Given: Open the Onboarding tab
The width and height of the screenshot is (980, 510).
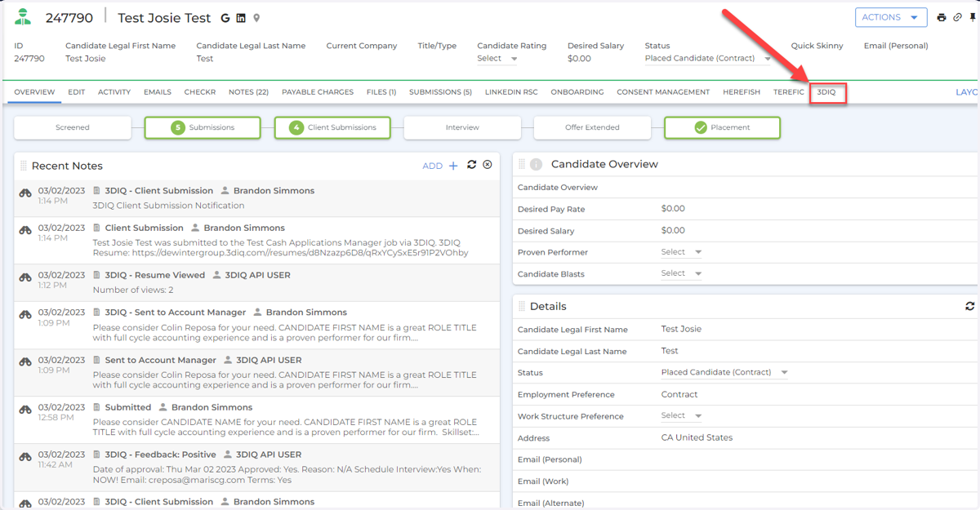Looking at the screenshot, I should [x=577, y=92].
